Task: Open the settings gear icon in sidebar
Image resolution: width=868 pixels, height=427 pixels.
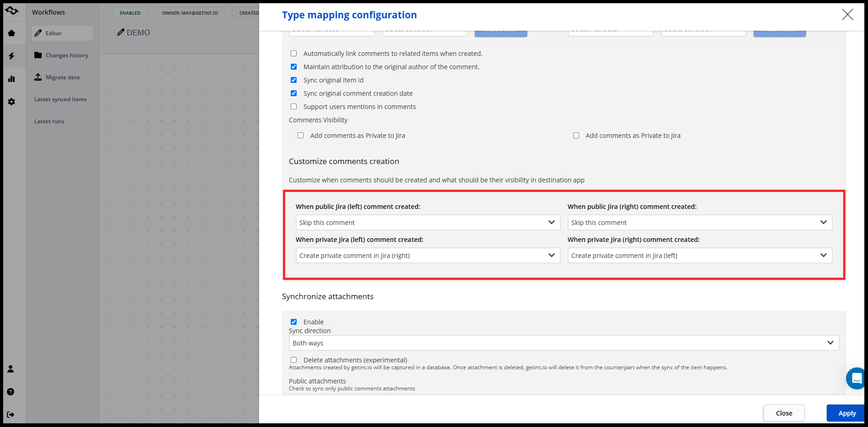Action: 11,102
